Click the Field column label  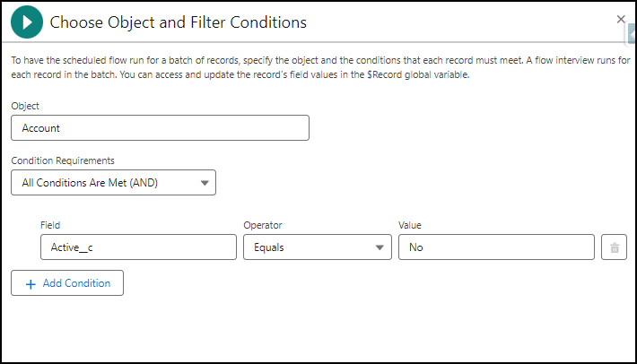coord(50,225)
